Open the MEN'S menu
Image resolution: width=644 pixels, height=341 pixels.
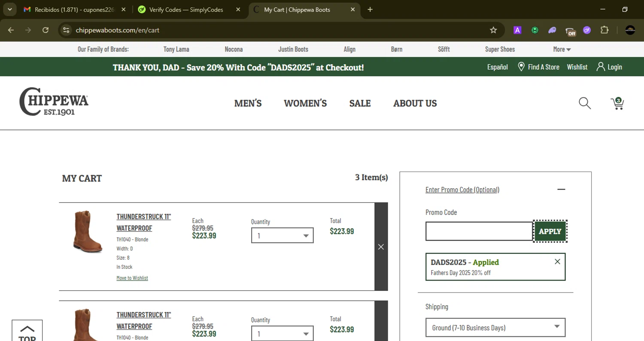click(248, 103)
